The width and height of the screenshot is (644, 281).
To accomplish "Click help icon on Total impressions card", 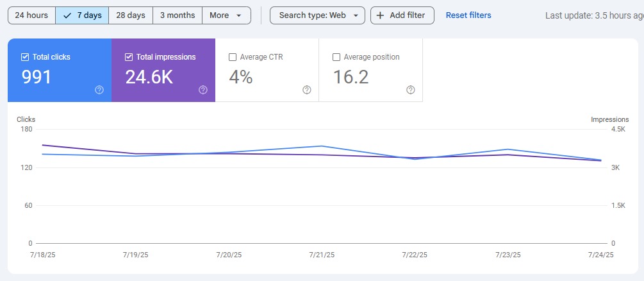I will tap(203, 90).
